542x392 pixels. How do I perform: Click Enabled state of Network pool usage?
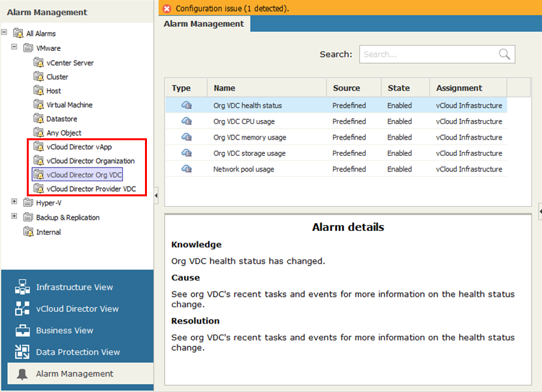pos(400,169)
